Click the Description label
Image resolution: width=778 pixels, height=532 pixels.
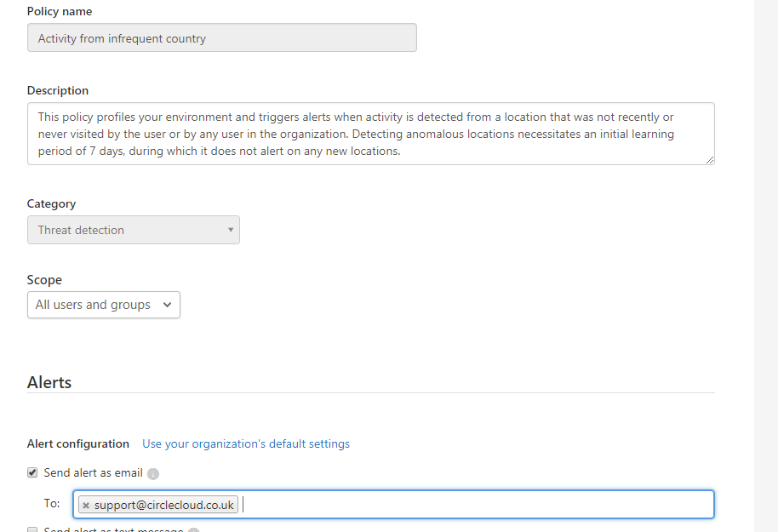(58, 90)
